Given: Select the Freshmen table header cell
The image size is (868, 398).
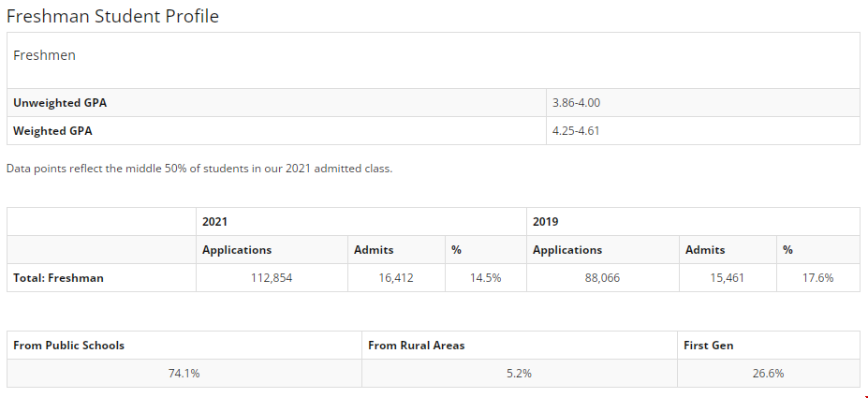Looking at the screenshot, I should (45, 55).
